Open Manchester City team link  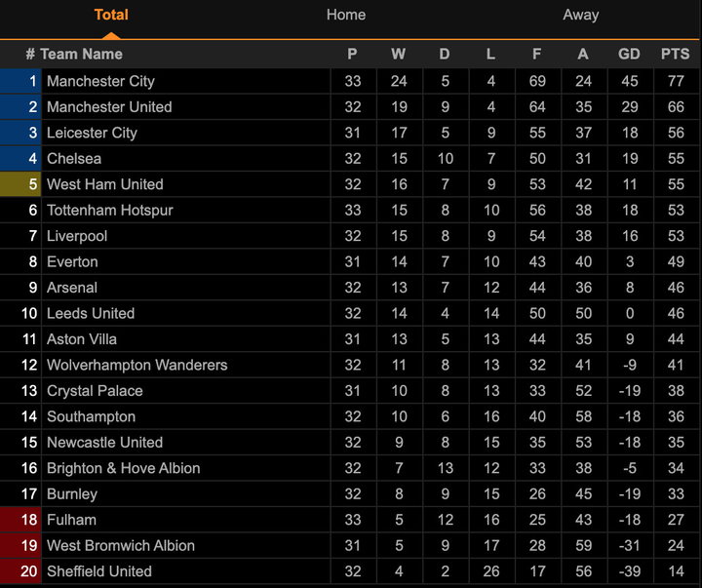point(100,81)
